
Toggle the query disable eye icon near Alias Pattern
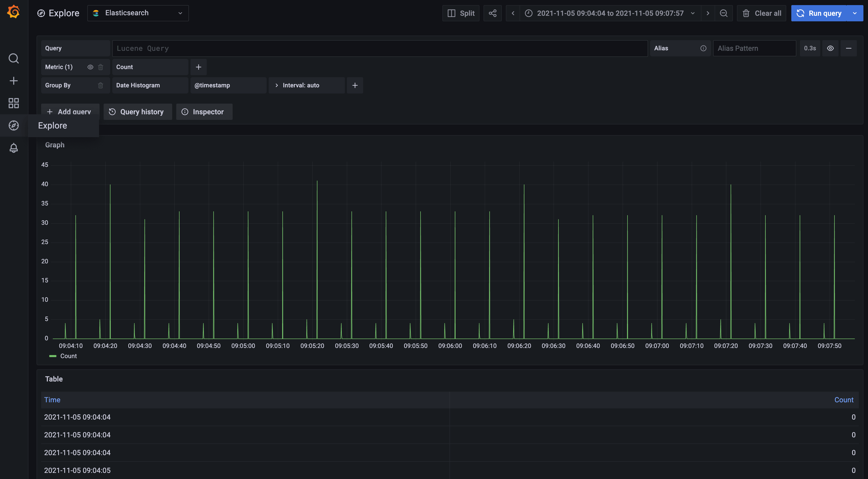830,48
